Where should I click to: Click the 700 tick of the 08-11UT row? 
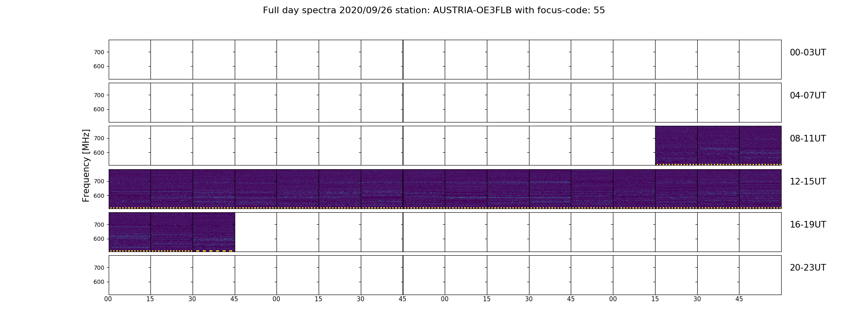[x=99, y=138]
